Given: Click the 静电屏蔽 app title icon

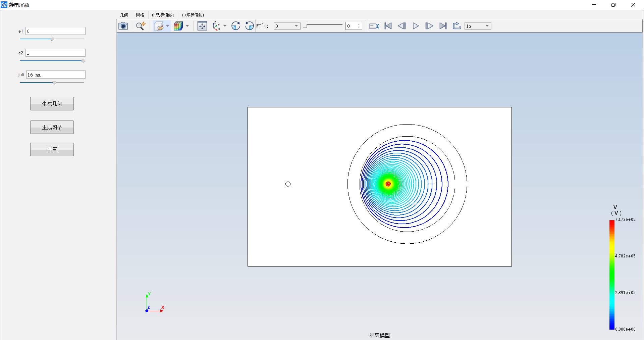Looking at the screenshot, I should pos(4,5).
